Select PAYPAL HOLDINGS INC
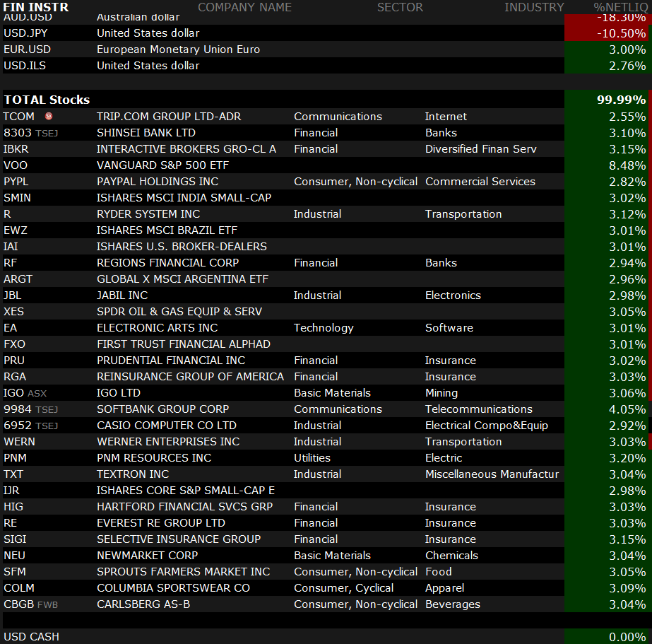The height and width of the screenshot is (644, 652). coord(158,182)
